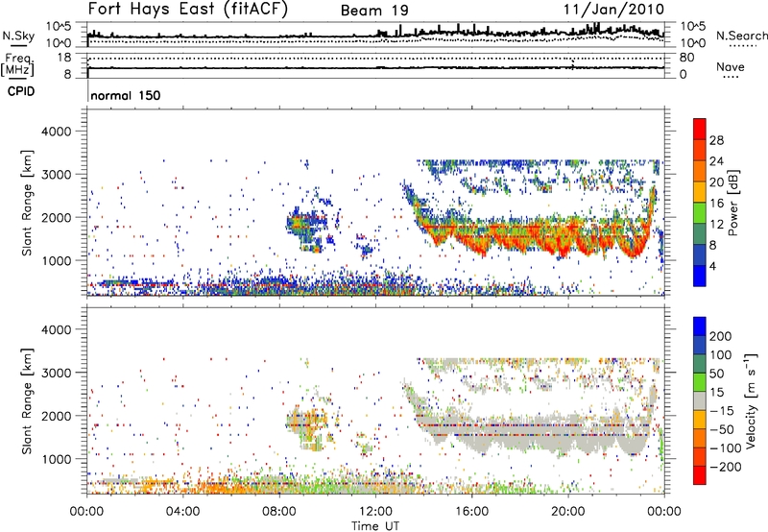This screenshot has width=768, height=532.
Task: Select the 'Beam 19' label
Action: (x=374, y=11)
